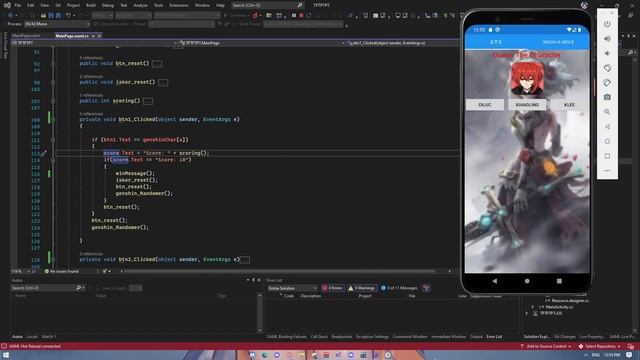640x360 pixels.
Task: Click the 'No issues found' status indicator
Action: click(x=61, y=271)
